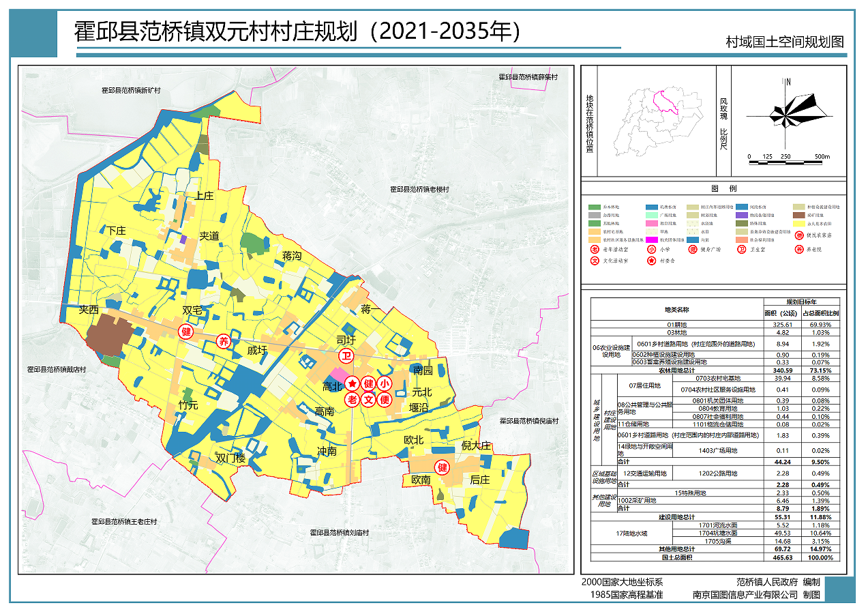
Task: Select the 健身广场 symbol near 欧南
Action: 441,468
